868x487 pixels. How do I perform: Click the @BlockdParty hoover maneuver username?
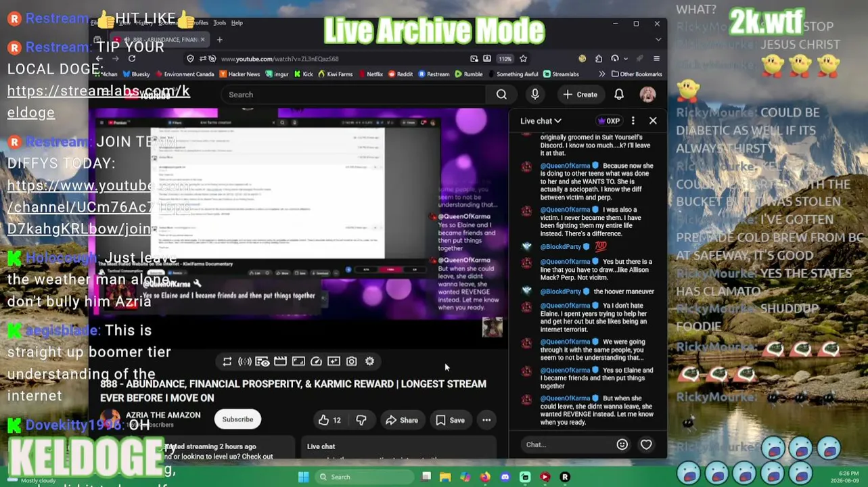point(561,292)
